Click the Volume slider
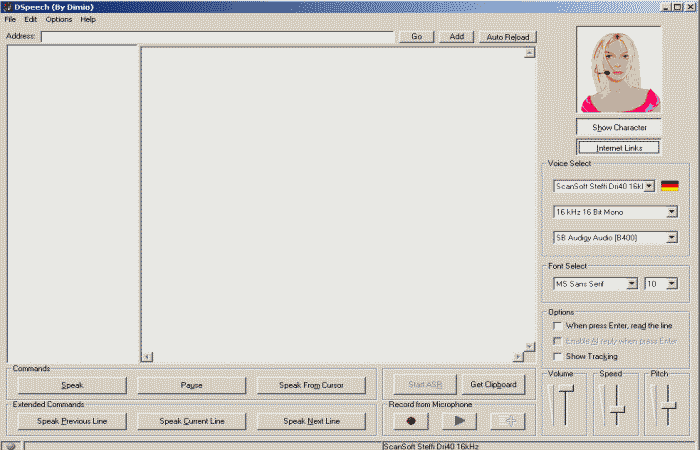700x450 pixels. pyautogui.click(x=565, y=405)
